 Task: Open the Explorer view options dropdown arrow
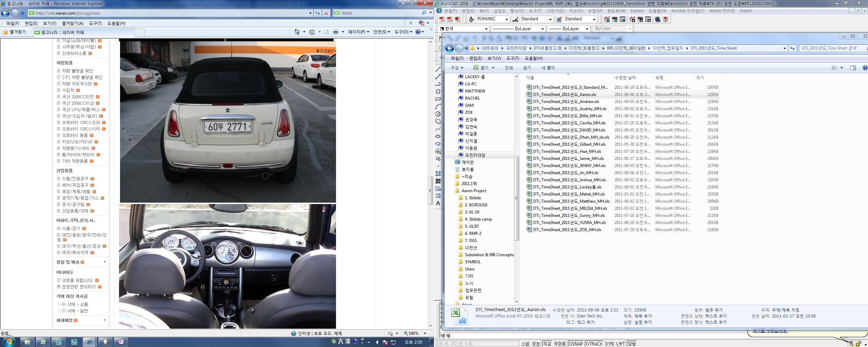click(x=842, y=68)
